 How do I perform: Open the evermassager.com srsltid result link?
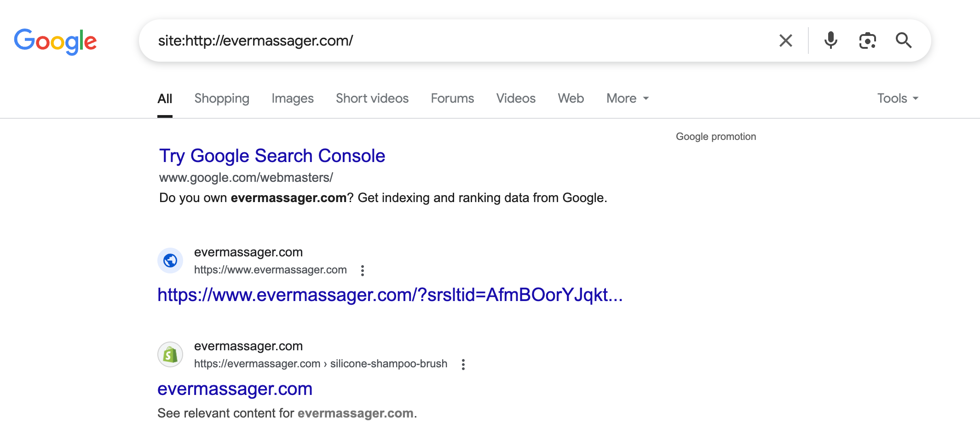click(390, 295)
